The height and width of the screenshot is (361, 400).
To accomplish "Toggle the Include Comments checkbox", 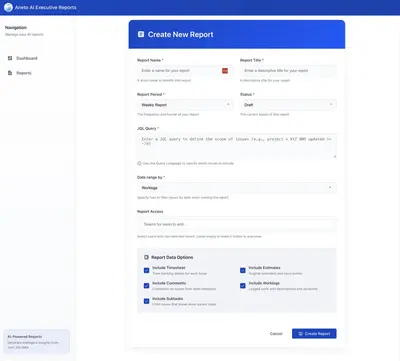I will 146,286.
